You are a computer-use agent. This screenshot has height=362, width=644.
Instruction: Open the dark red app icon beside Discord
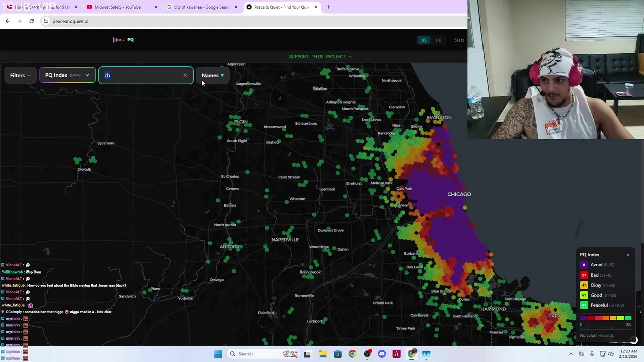click(x=396, y=354)
